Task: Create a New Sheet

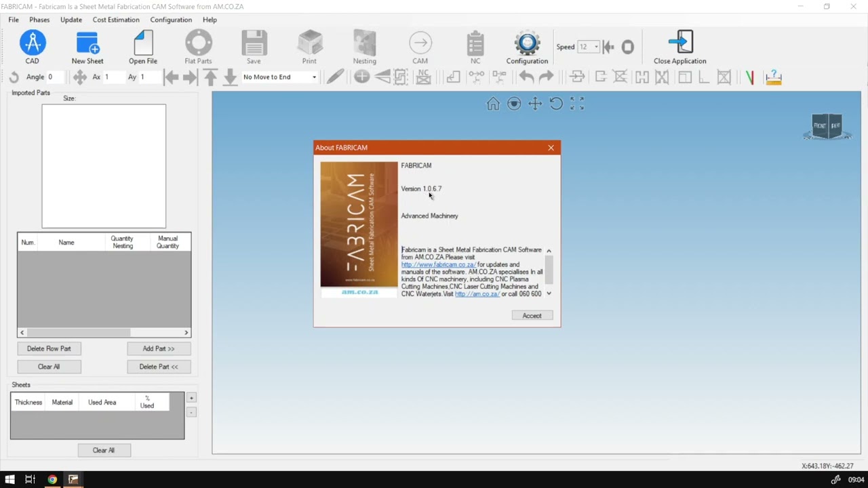Action: [87, 43]
